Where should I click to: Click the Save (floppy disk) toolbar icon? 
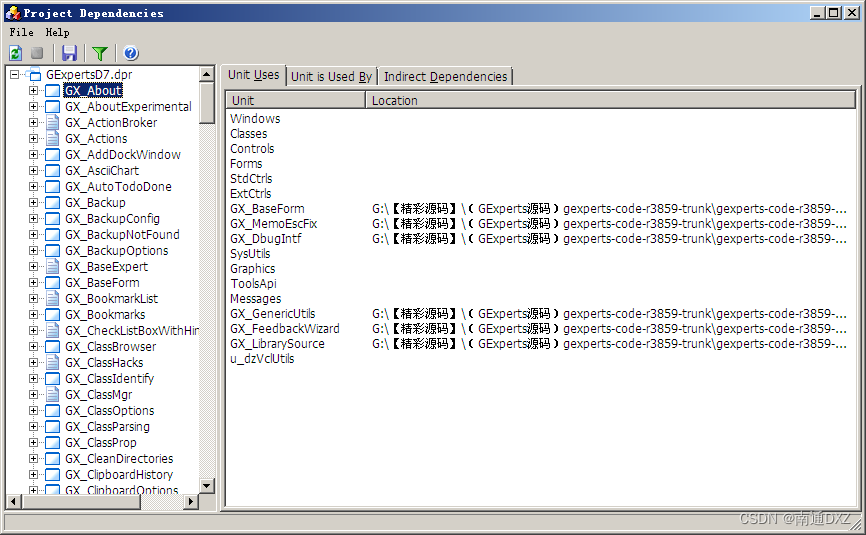tap(69, 53)
